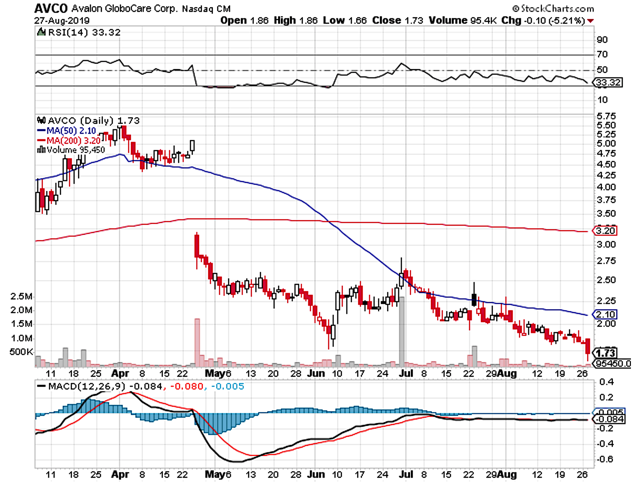
Task: Click the MA(50) 2.10 legend text
Action: pyautogui.click(x=71, y=131)
